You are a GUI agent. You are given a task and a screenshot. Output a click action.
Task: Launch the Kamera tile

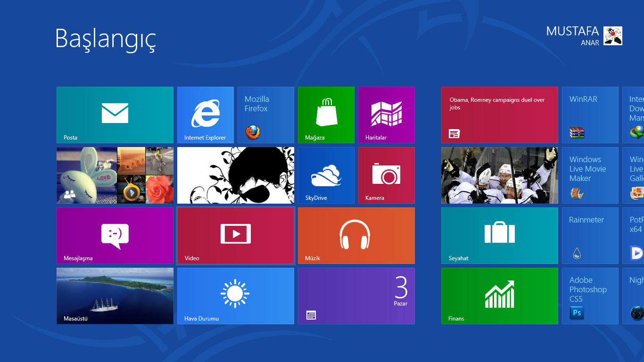click(387, 175)
